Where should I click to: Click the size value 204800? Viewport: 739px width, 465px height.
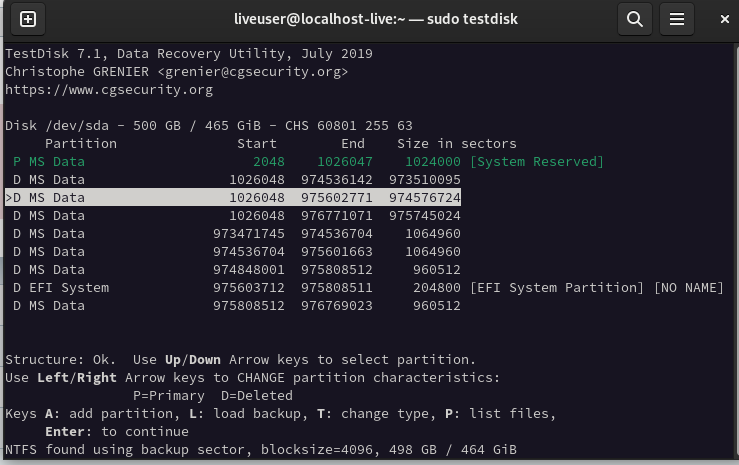[437, 287]
